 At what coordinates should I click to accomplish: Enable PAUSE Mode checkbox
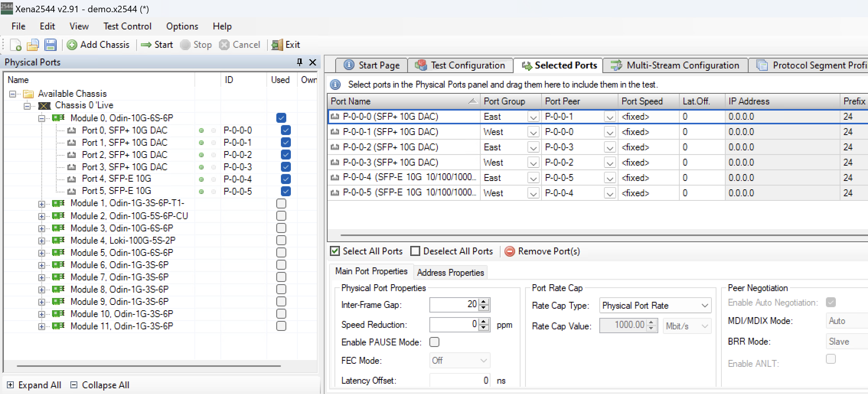pyautogui.click(x=434, y=342)
